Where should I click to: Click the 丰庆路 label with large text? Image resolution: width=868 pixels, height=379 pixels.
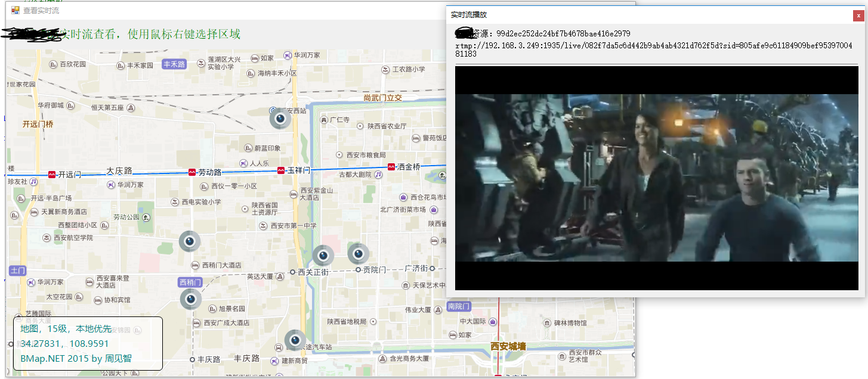point(246,358)
